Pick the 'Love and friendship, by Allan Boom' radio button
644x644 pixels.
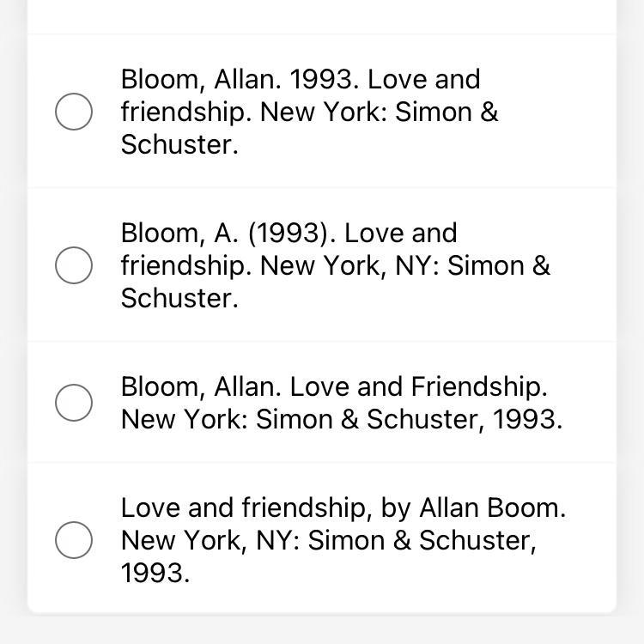[74, 539]
